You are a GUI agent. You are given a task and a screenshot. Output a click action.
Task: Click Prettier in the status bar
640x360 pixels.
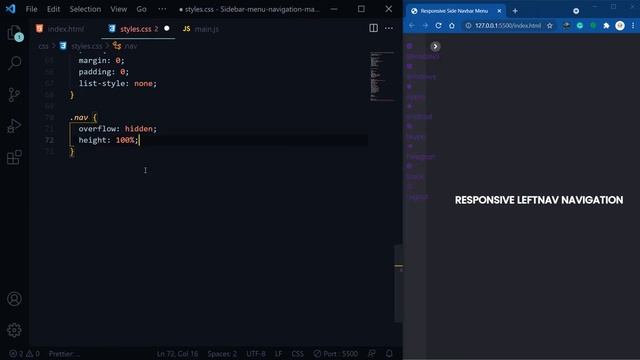[x=64, y=353]
